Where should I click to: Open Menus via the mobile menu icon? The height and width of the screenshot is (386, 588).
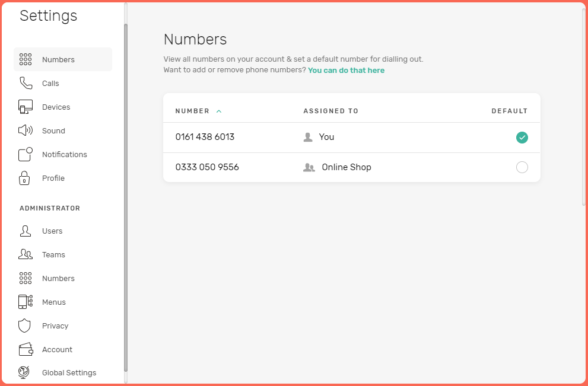[25, 302]
